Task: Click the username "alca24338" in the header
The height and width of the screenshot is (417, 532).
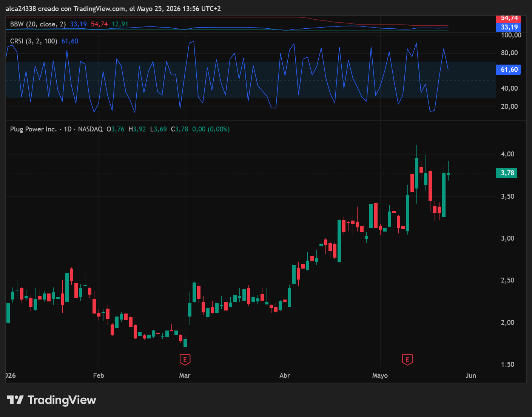Action: click(x=21, y=8)
